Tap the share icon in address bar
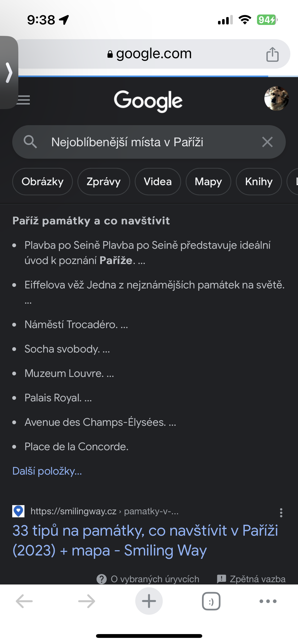 [x=272, y=54]
